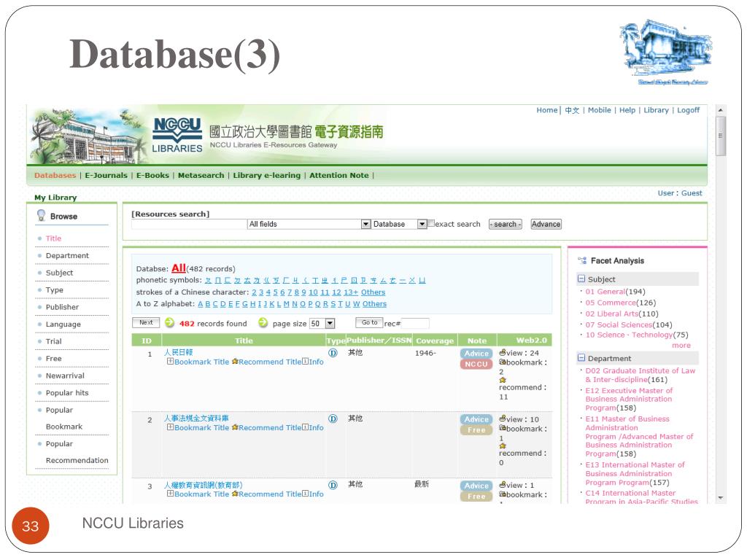
Task: Tick the exact search checkbox
Action: (431, 223)
